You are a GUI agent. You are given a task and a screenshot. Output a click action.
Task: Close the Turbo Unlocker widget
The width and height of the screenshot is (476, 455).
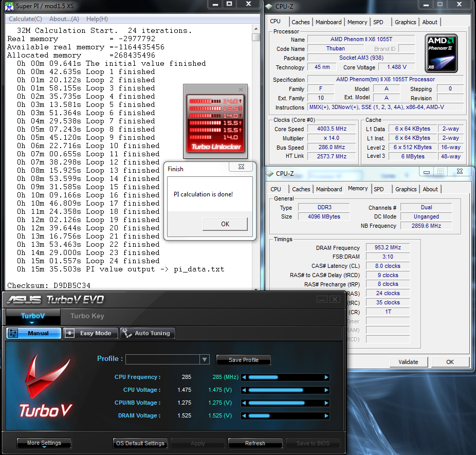click(241, 89)
